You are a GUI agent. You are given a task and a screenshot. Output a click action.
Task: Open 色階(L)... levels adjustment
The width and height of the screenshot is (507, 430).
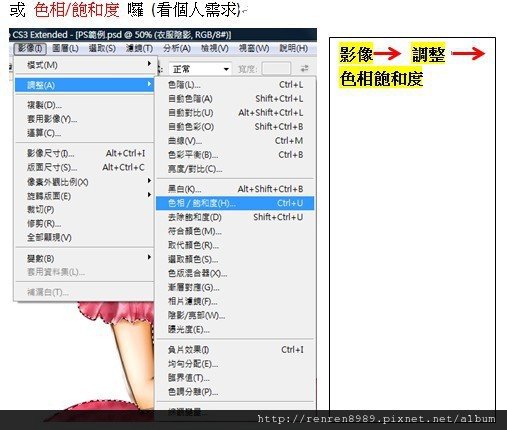(x=235, y=85)
